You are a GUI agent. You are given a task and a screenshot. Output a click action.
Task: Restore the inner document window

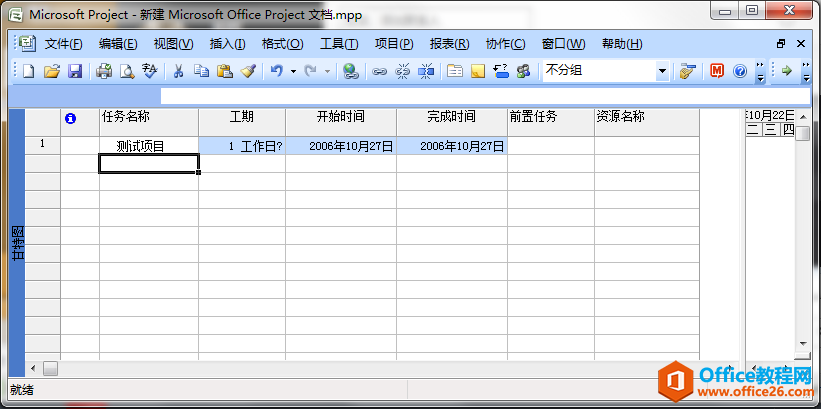[781, 44]
